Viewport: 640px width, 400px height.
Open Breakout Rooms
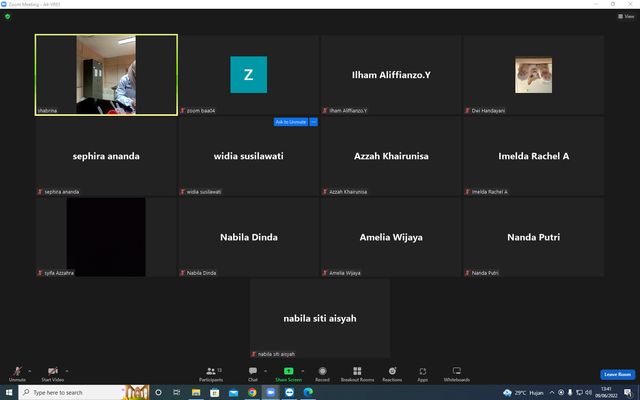tap(357, 374)
